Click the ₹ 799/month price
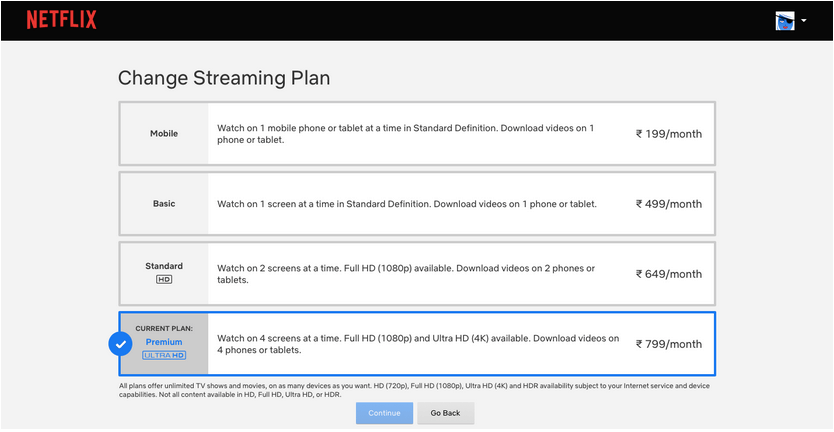The image size is (834, 432). (669, 344)
